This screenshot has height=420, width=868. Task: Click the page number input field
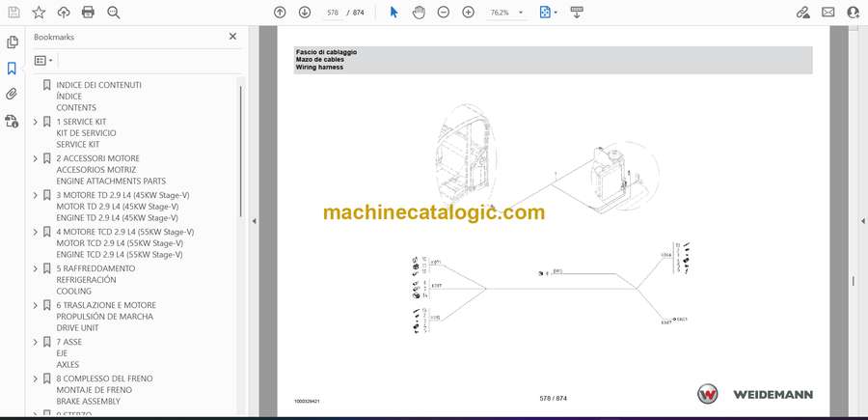tap(335, 13)
